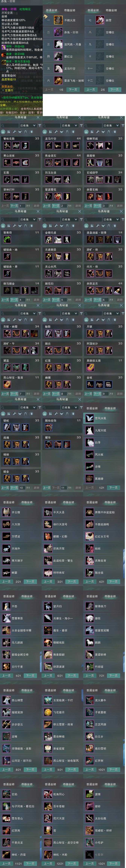Toggle funnel filter icon above 锦榭芳疏 panel
This screenshot has height=868, width=126.
point(123,125)
